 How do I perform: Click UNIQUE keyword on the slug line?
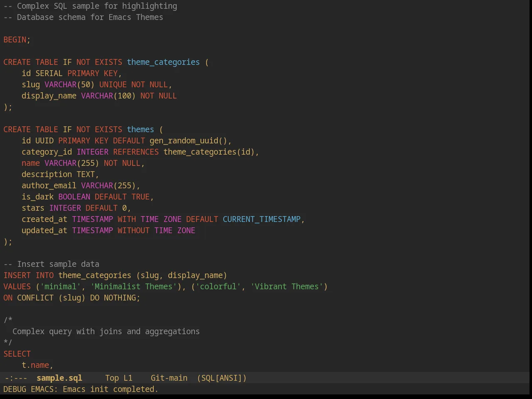coord(113,84)
